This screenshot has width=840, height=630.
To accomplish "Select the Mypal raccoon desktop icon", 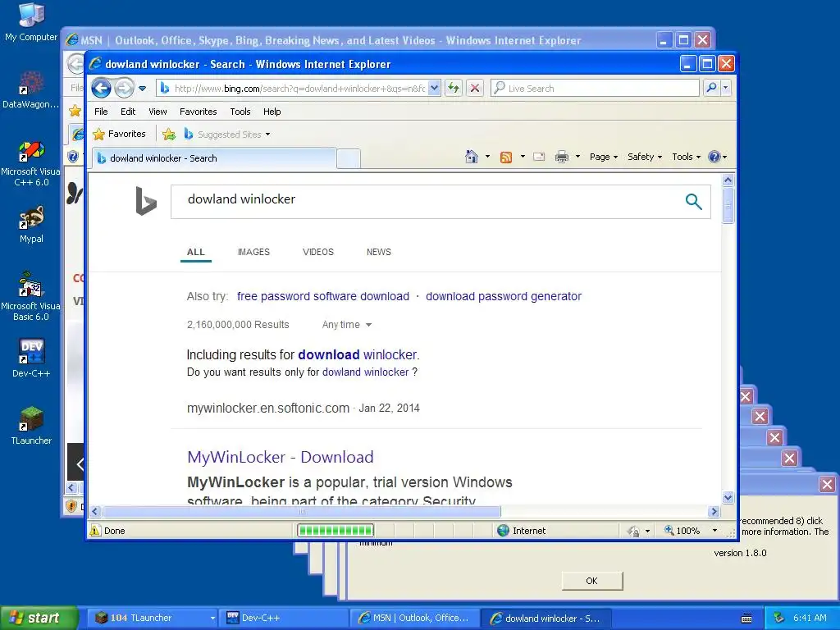I will pyautogui.click(x=31, y=225).
